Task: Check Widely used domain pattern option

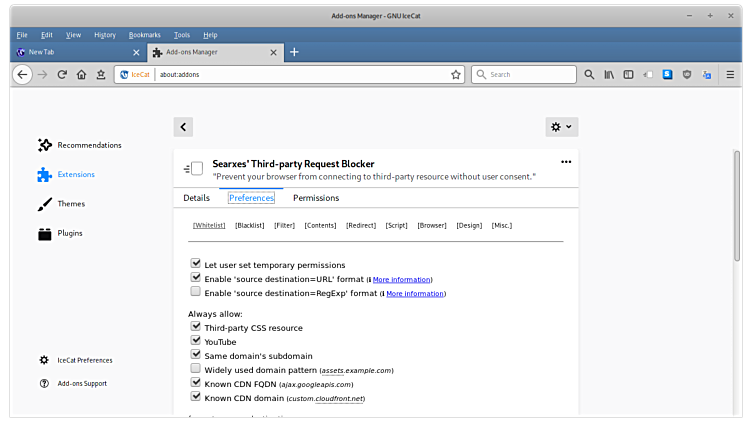Action: pyautogui.click(x=196, y=369)
